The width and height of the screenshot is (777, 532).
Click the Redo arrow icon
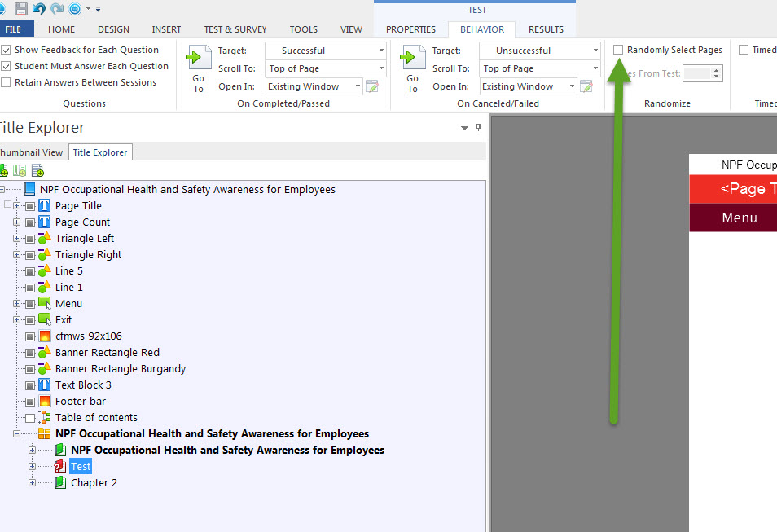point(57,8)
